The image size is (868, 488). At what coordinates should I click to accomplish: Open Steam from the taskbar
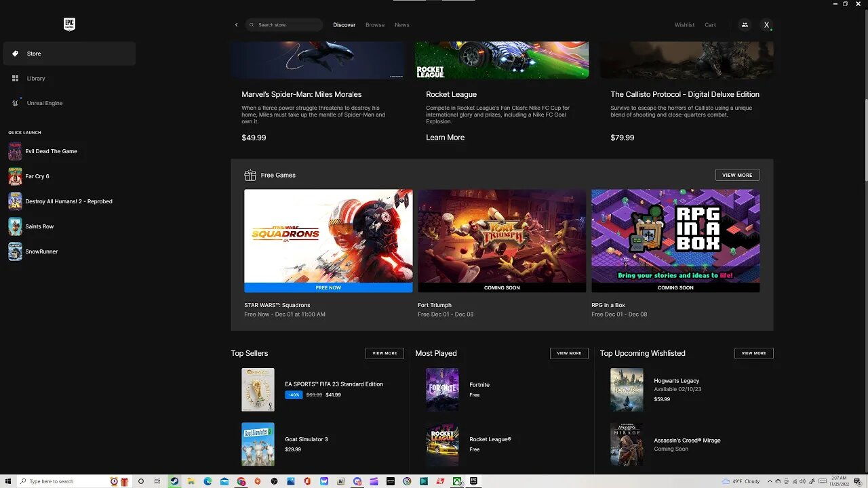tap(175, 481)
